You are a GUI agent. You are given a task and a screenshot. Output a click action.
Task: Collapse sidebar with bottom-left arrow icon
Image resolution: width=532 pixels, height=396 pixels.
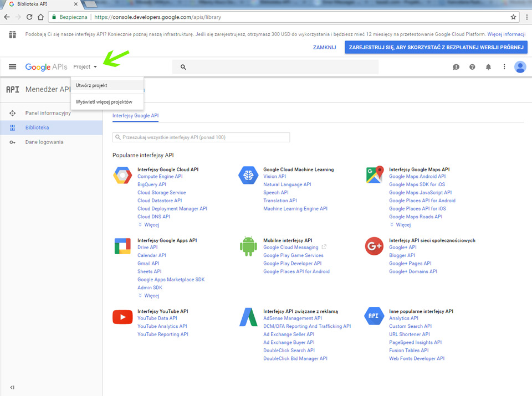tap(12, 388)
